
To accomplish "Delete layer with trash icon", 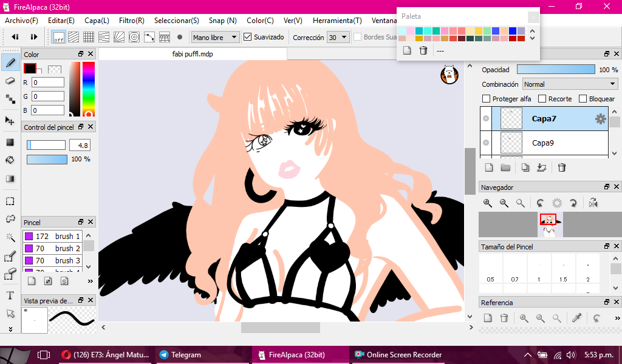I will [x=562, y=167].
